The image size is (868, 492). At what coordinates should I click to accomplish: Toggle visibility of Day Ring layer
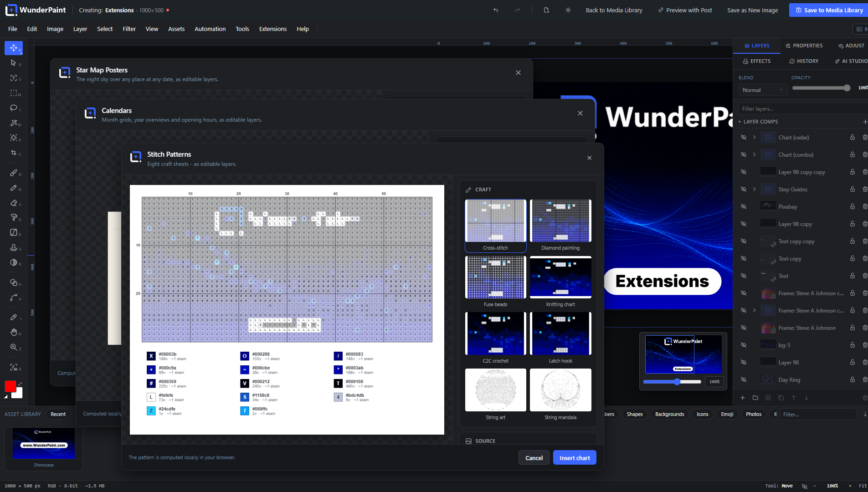[x=744, y=379]
